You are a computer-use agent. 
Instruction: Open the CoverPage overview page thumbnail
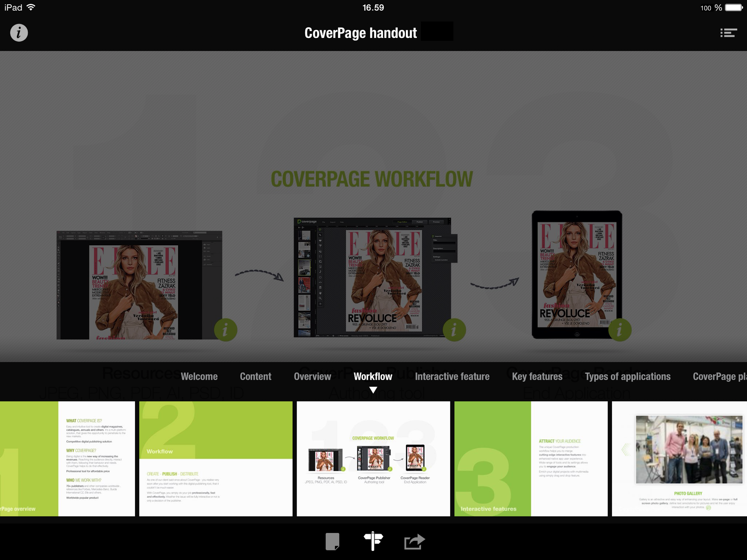(67, 459)
